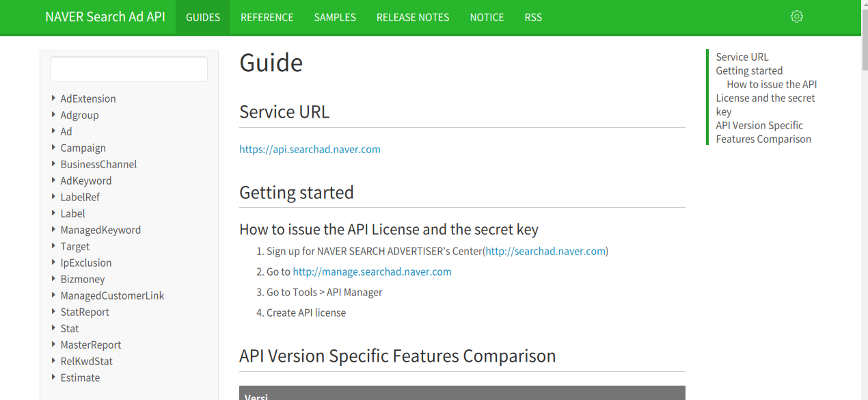Viewport: 868px width, 400px height.
Task: Follow the http://searchad.naver.com link
Action: [x=545, y=251]
